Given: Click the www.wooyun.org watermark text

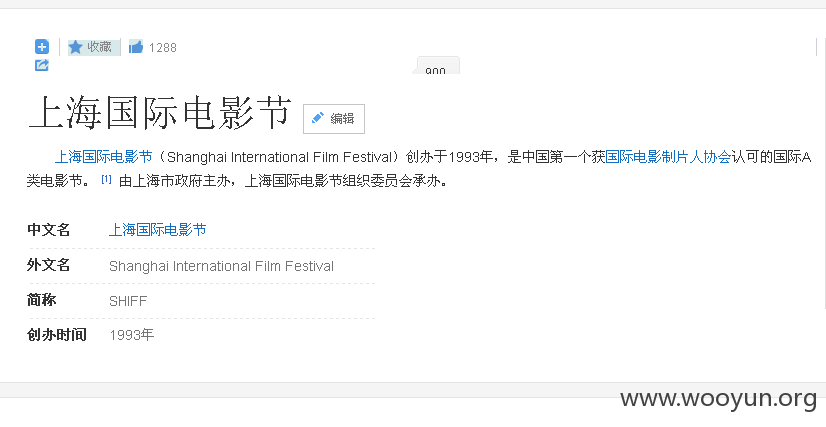Looking at the screenshot, I should click(719, 399).
